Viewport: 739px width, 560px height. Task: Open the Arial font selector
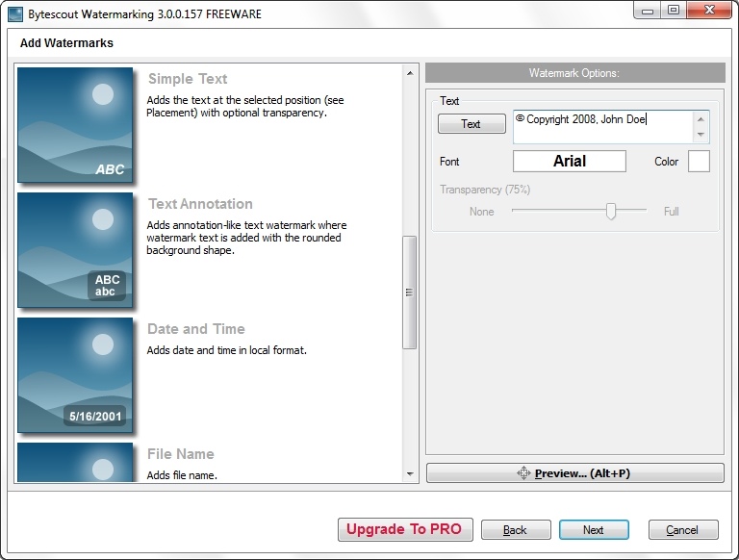(x=569, y=162)
